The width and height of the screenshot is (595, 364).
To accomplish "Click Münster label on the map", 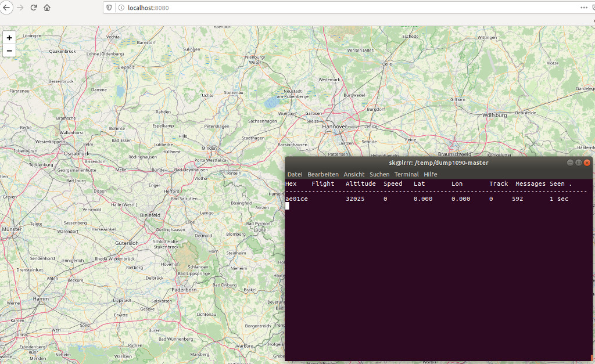I will (12, 229).
